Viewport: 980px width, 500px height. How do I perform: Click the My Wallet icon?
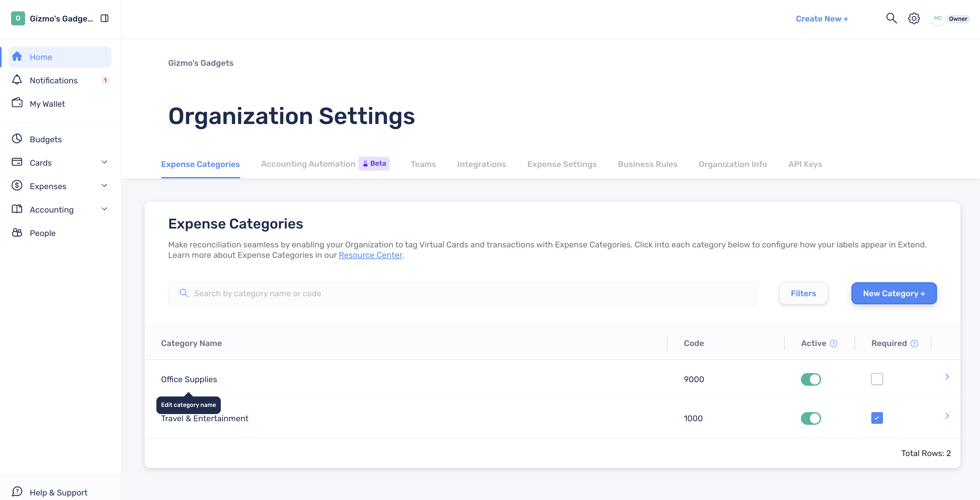coord(17,103)
